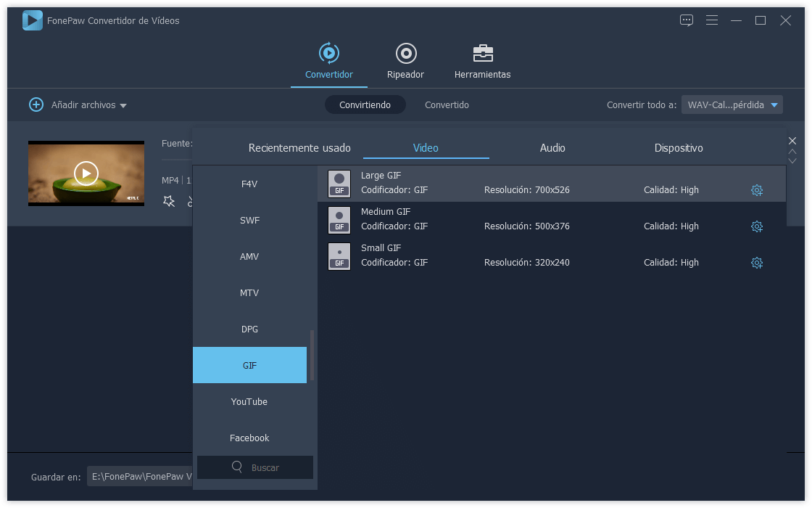Click the 'Guardar en:' label
812x508 pixels.
click(56, 477)
